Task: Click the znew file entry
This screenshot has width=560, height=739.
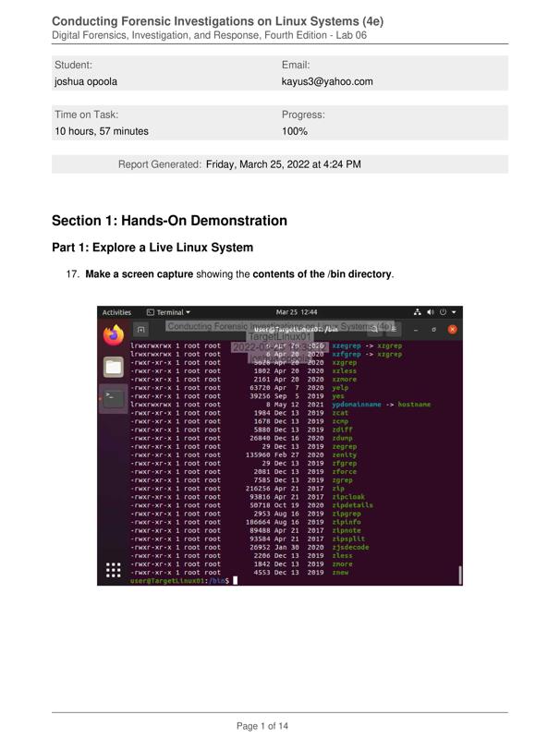Action: coord(340,573)
